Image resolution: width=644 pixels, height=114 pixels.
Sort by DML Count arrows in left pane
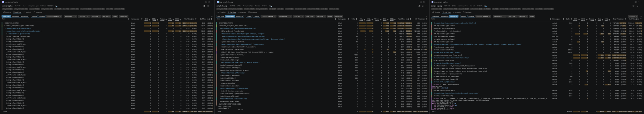click(150, 20)
